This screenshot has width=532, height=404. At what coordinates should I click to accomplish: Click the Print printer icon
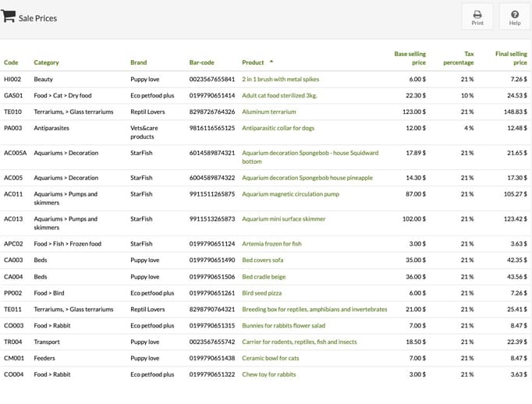click(477, 14)
